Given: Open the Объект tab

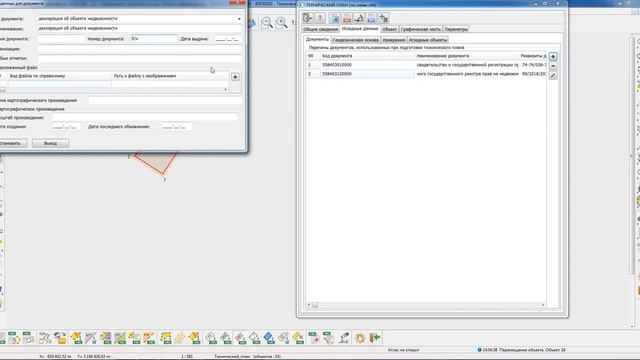Looking at the screenshot, I should coord(389,29).
